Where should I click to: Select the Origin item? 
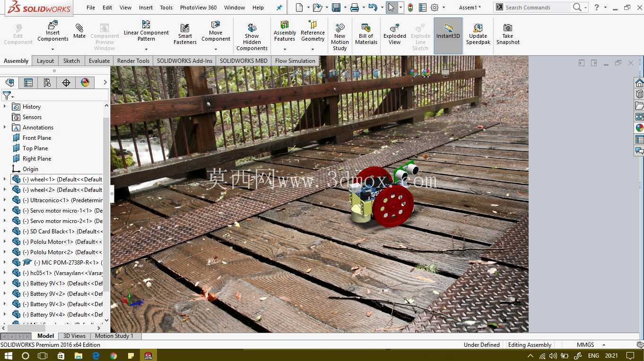point(30,169)
